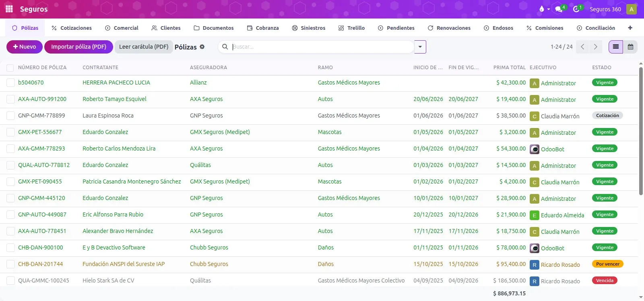
Task: Select checkbox for AXA-AUTO-991200
Action: coord(10,99)
